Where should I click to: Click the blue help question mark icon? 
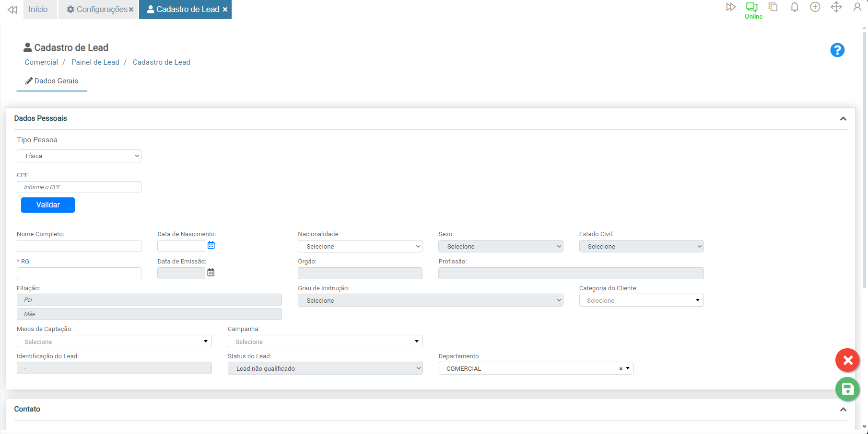[837, 50]
